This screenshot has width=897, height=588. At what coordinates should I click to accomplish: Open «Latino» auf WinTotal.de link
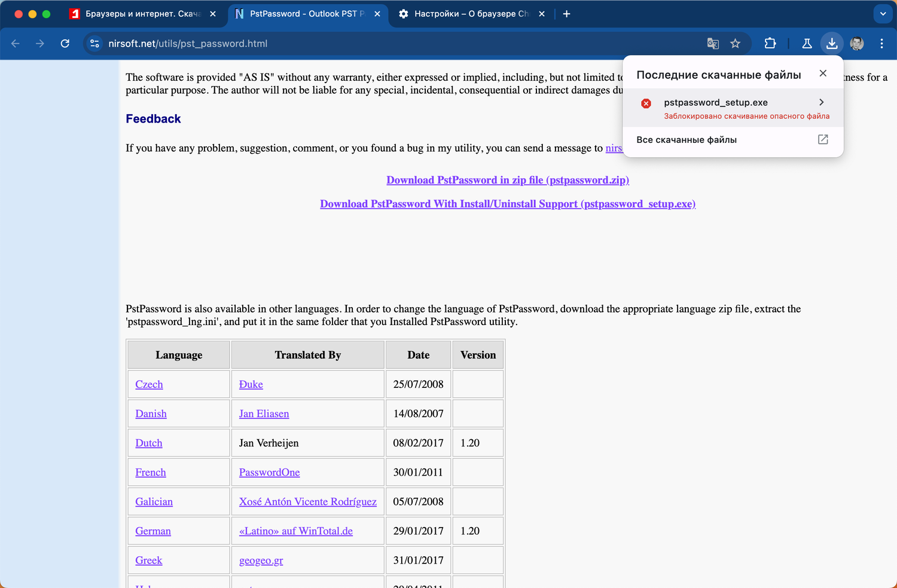click(296, 531)
